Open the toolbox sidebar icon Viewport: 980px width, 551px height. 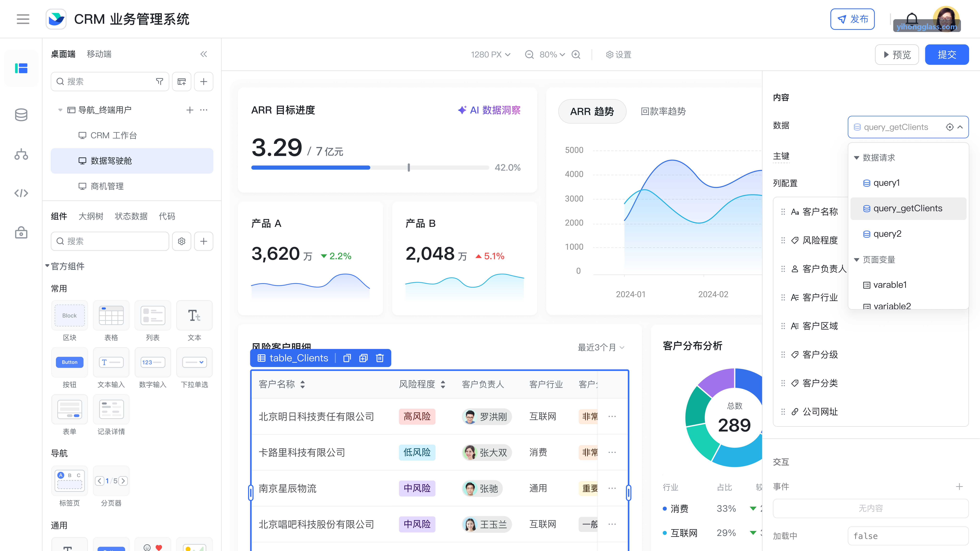coord(21,232)
